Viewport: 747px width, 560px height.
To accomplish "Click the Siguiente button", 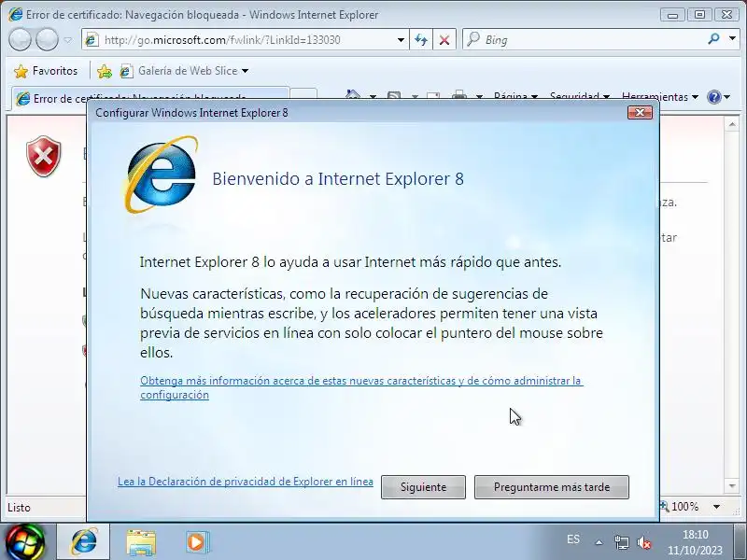I will 423,486.
